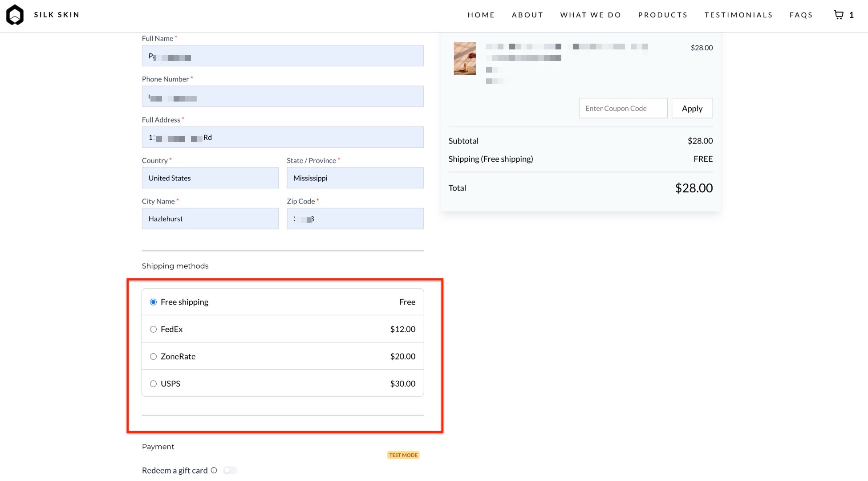Go to the Home menu item
This screenshot has height=481, width=868.
[x=481, y=15]
